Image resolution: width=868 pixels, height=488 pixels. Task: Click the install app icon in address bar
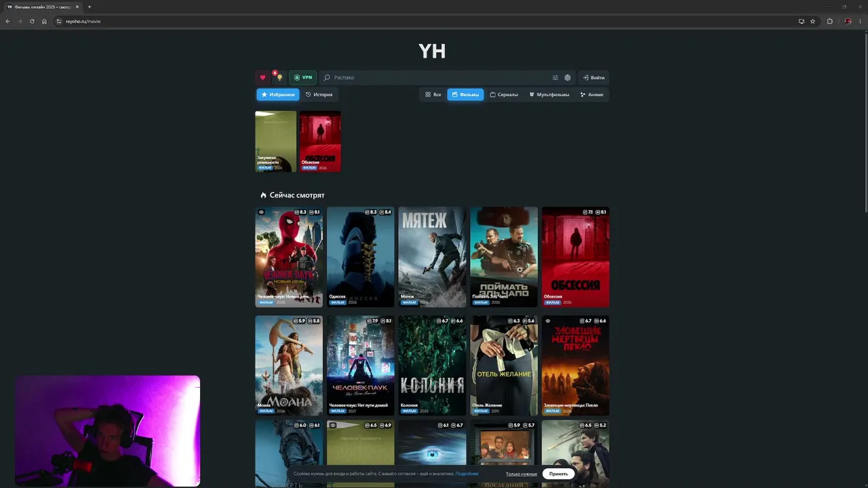(x=802, y=21)
